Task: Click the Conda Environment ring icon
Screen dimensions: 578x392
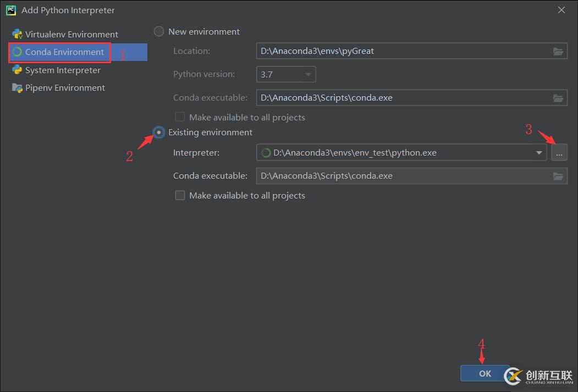Action: (17, 52)
